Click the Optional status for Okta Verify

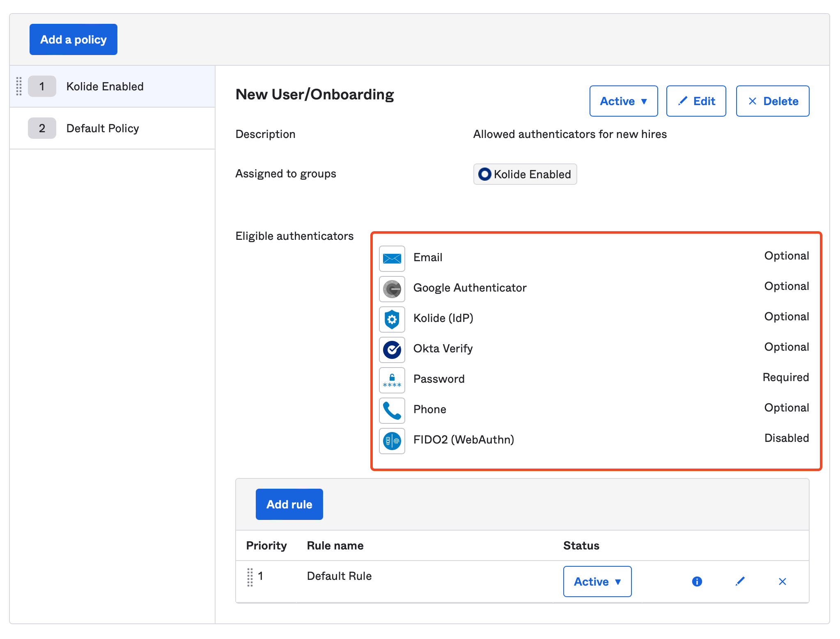click(x=787, y=347)
